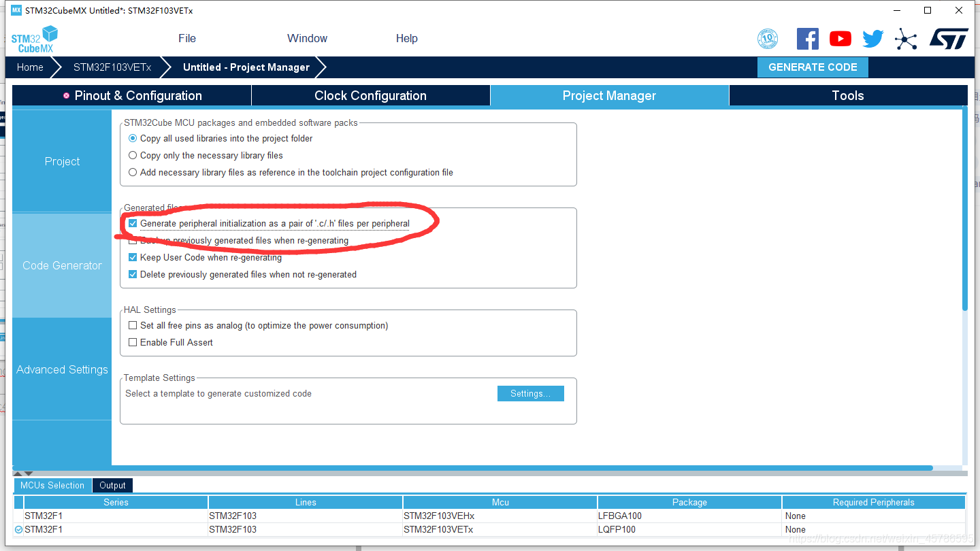Switch to Clock Configuration tab

click(371, 96)
